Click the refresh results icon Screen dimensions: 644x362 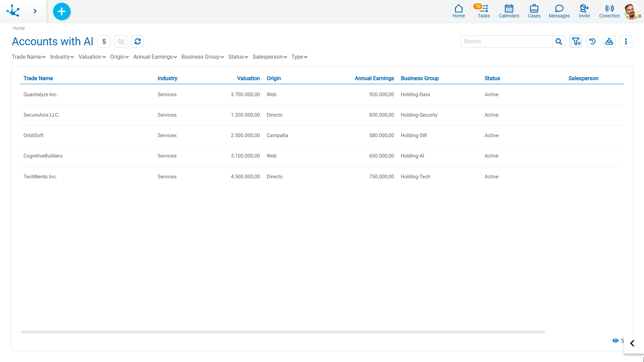[138, 42]
